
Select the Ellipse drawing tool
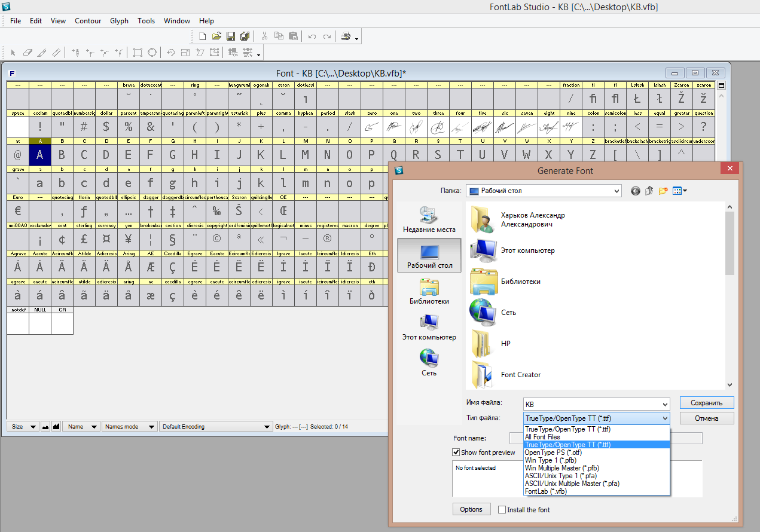tap(152, 53)
